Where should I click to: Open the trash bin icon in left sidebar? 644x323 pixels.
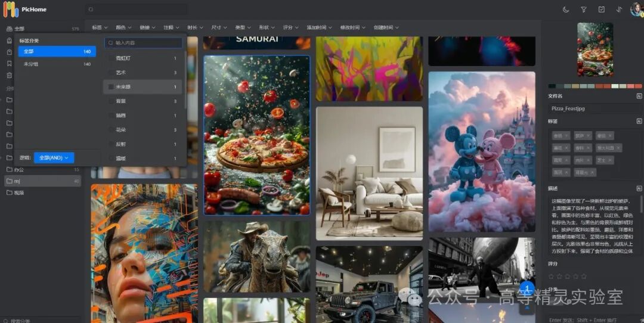(x=9, y=75)
